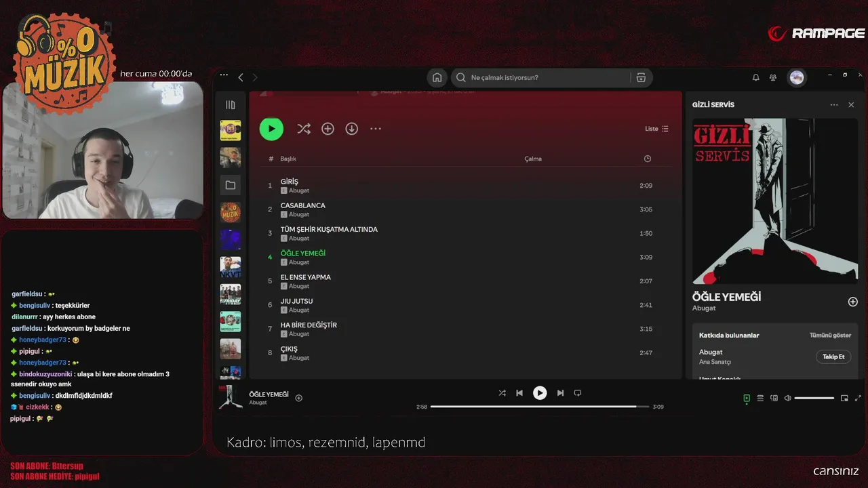This screenshot has width=868, height=488.
Task: Open more options for the album
Action: tap(376, 129)
